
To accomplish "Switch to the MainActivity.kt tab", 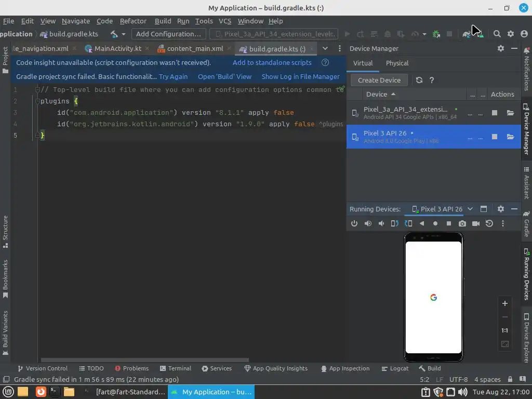I will pos(117,48).
